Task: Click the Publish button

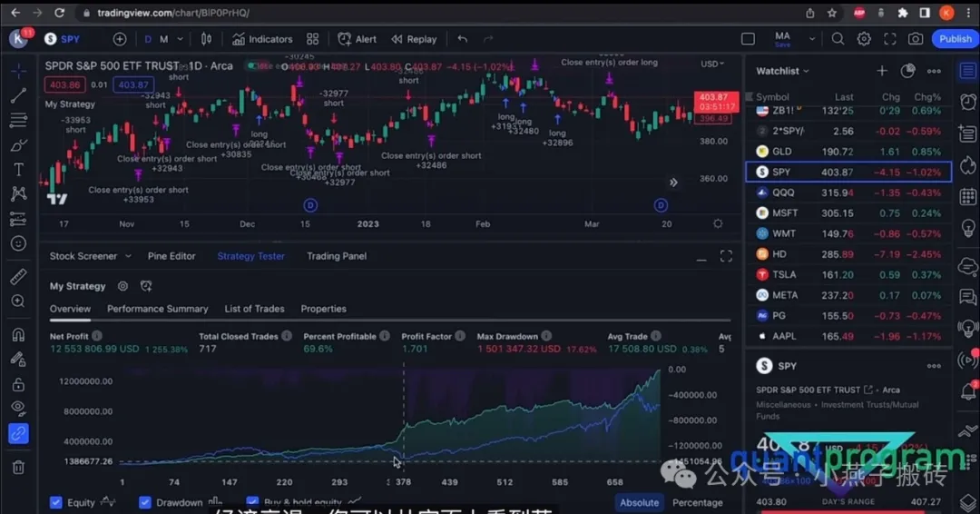Action: click(955, 39)
